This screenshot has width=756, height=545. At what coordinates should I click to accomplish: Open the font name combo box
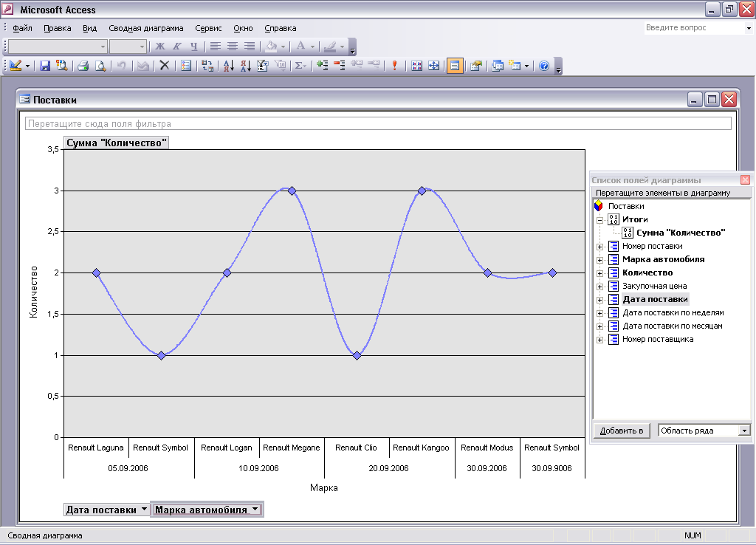tap(58, 47)
